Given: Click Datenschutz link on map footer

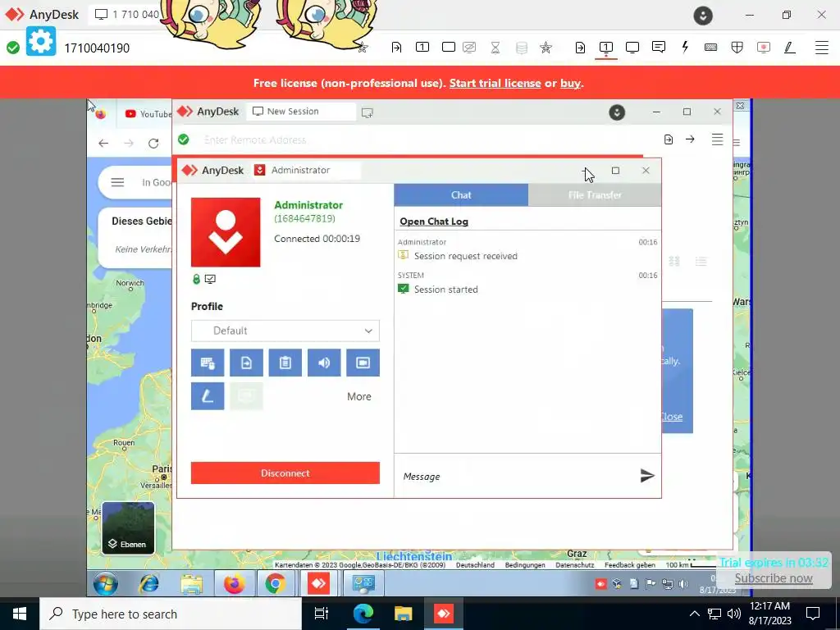Looking at the screenshot, I should click(575, 564).
